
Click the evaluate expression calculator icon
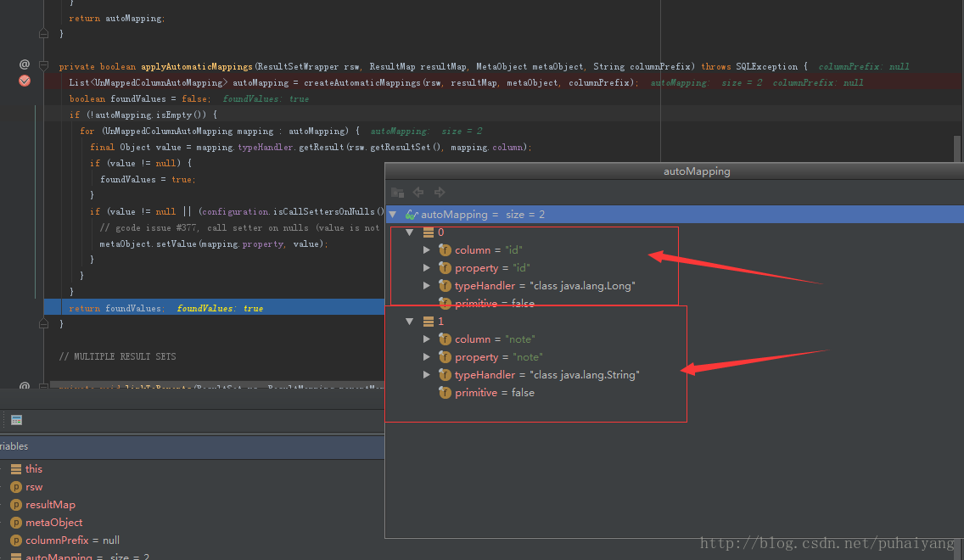pos(16,420)
